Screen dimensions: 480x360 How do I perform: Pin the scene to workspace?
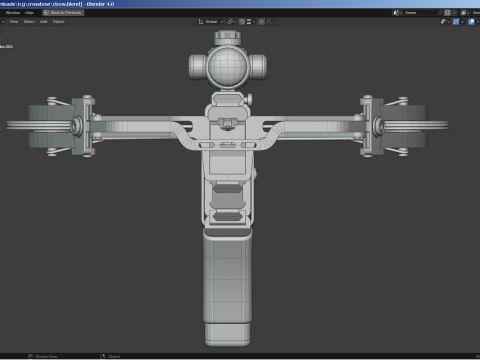coord(440,13)
